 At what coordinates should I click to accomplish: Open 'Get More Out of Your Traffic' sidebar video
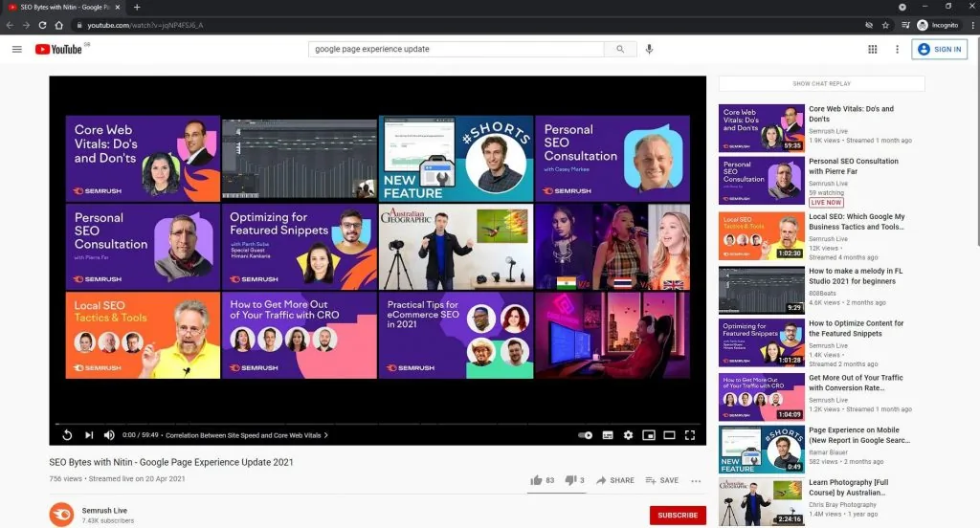pyautogui.click(x=856, y=383)
